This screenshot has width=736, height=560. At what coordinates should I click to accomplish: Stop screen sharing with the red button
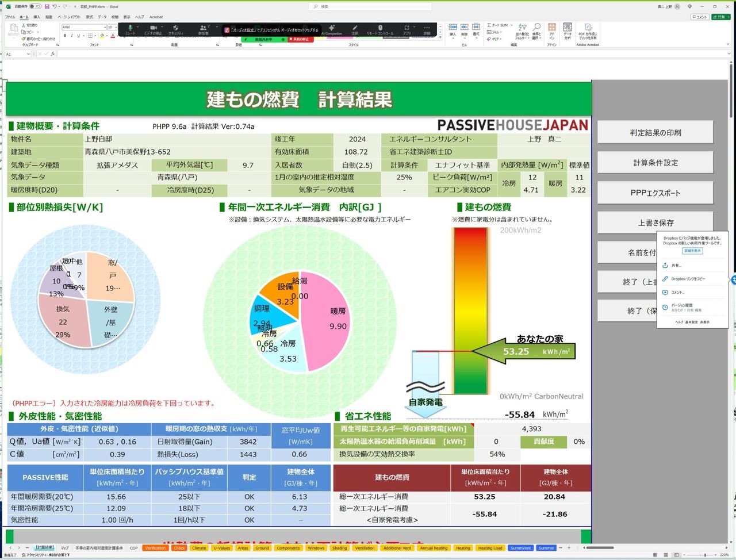301,39
